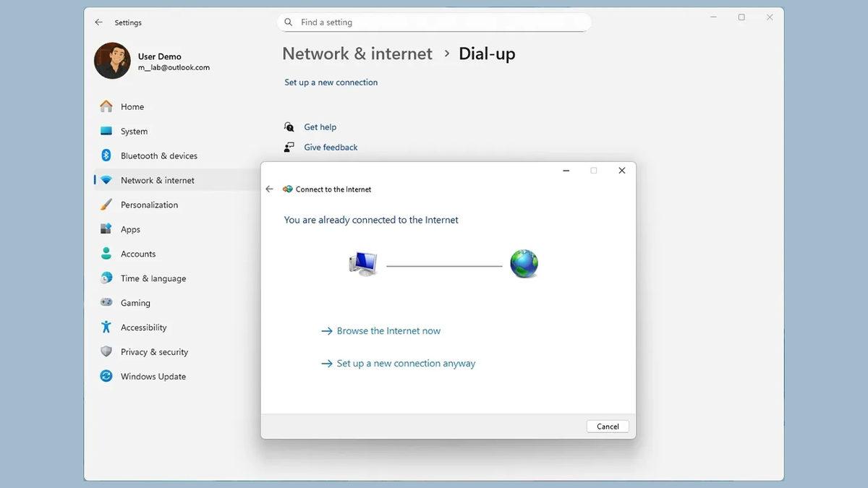Navigate to Network & internet breadcrumb

pos(357,54)
